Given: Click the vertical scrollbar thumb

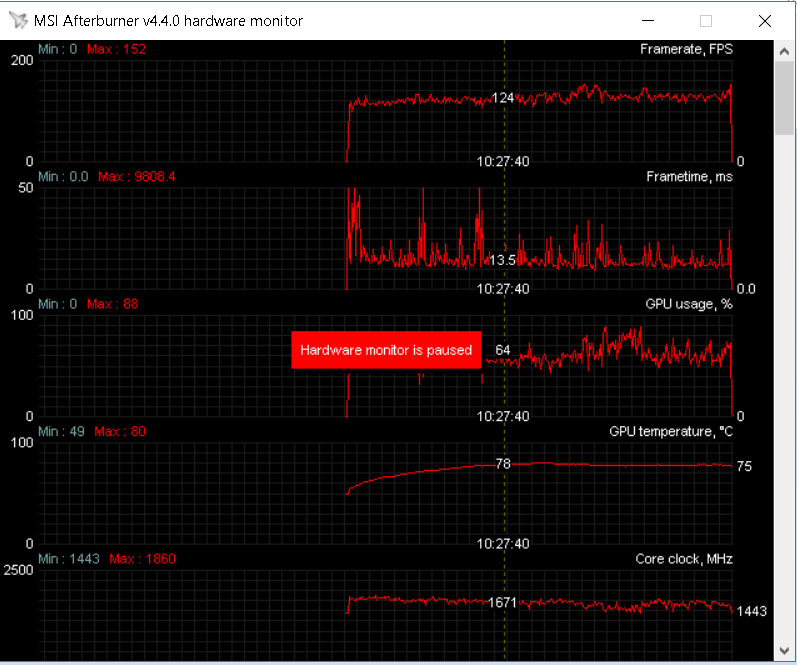Looking at the screenshot, I should click(784, 98).
